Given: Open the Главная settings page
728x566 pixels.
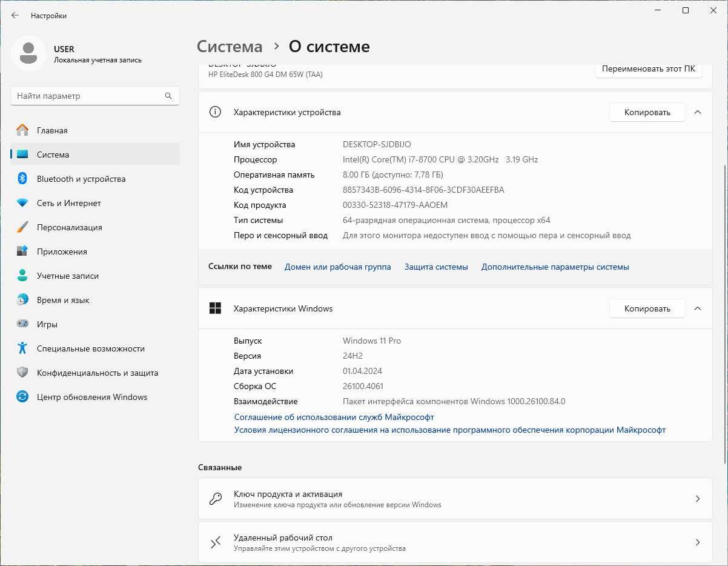Looking at the screenshot, I should click(x=95, y=130).
